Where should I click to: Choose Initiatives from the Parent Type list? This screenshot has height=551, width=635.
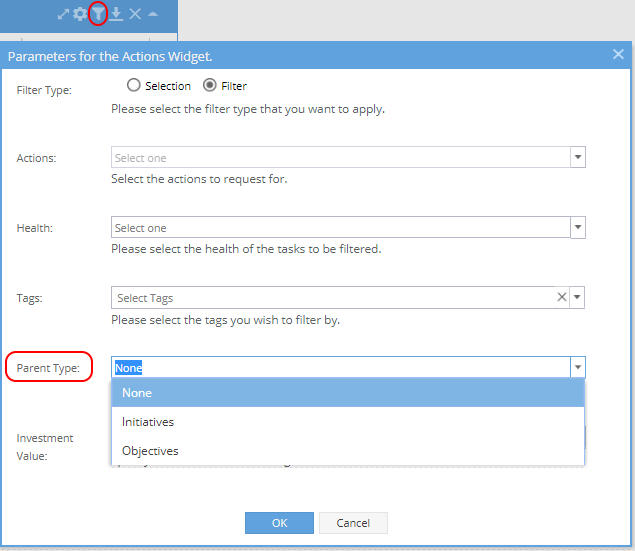[348, 422]
